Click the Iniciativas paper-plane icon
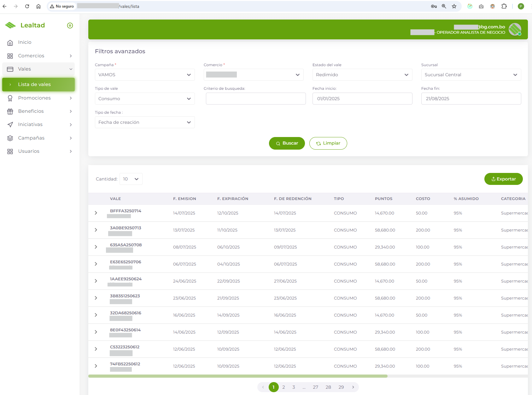Image resolution: width=532 pixels, height=395 pixels. pos(10,124)
